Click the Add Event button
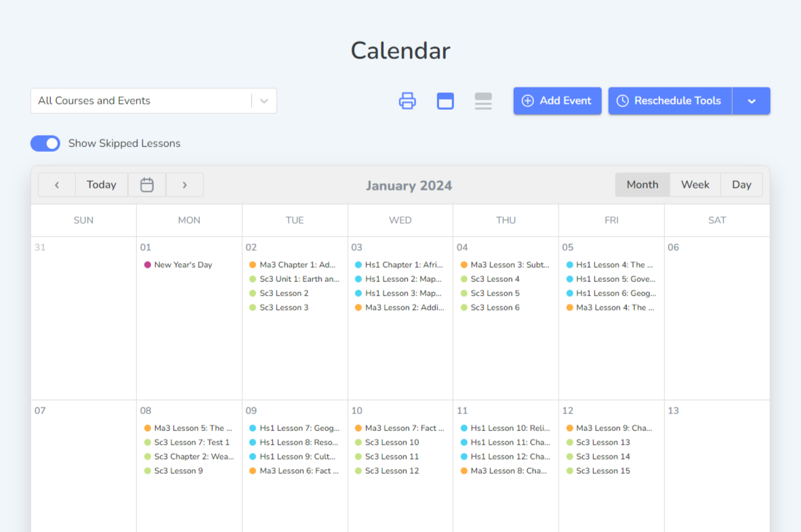The height and width of the screenshot is (532, 801). coord(557,101)
